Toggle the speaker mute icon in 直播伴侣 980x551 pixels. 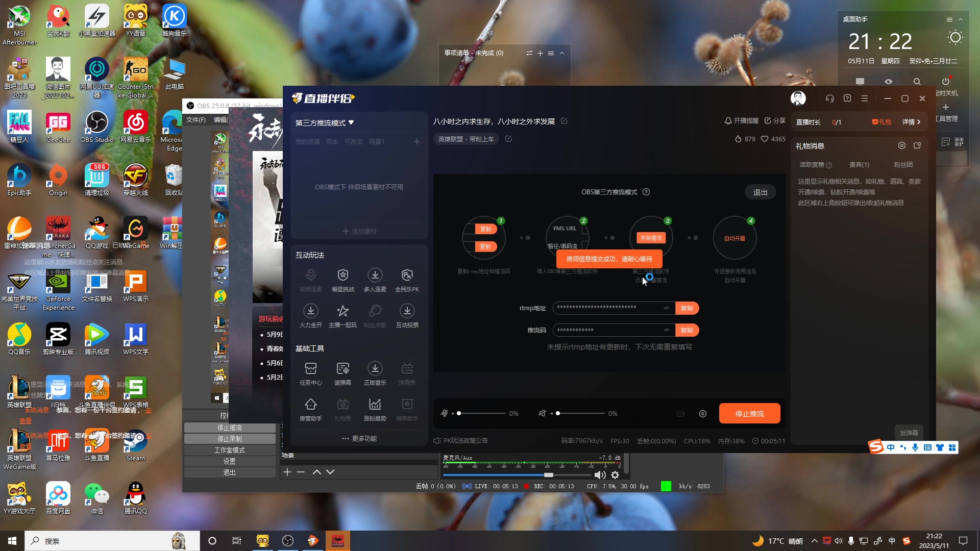542,413
